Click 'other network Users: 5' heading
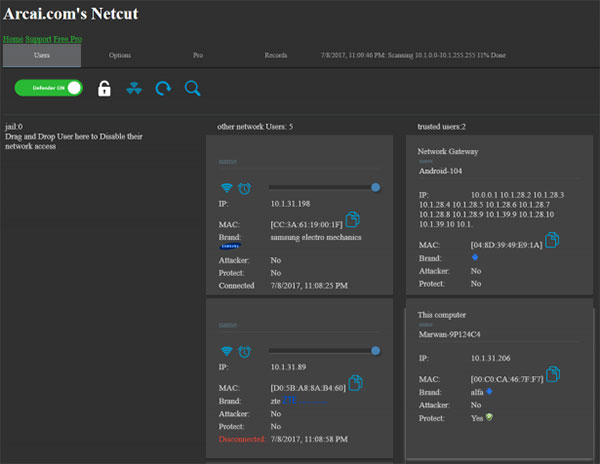Viewport: 600px width, 464px height. pyautogui.click(x=255, y=127)
